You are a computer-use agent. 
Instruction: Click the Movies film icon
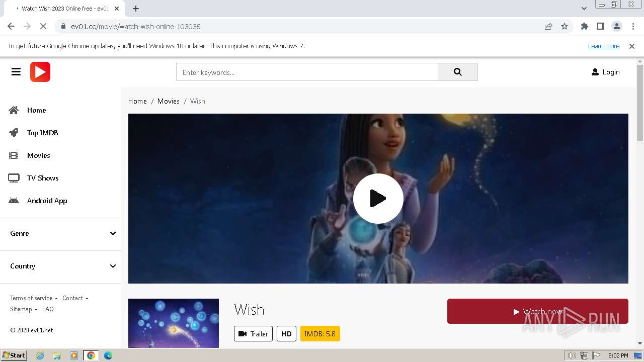pyautogui.click(x=14, y=155)
